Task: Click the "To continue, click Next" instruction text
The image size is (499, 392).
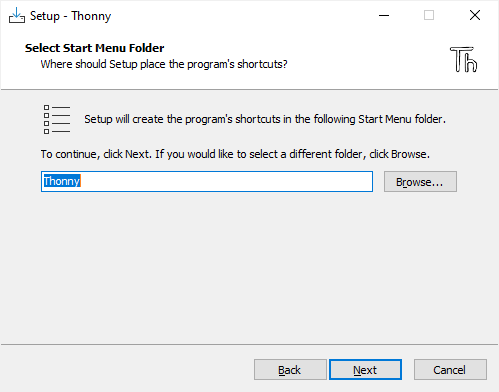Action: tap(235, 154)
